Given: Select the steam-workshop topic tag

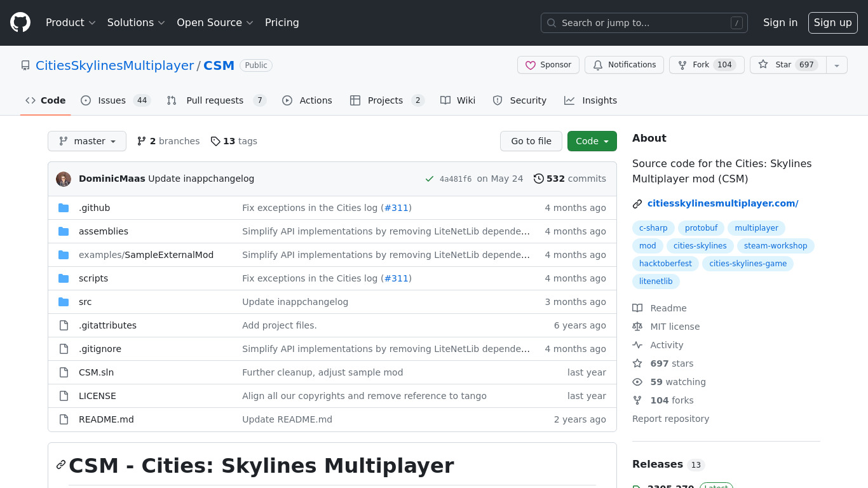Looking at the screenshot, I should pyautogui.click(x=776, y=246).
